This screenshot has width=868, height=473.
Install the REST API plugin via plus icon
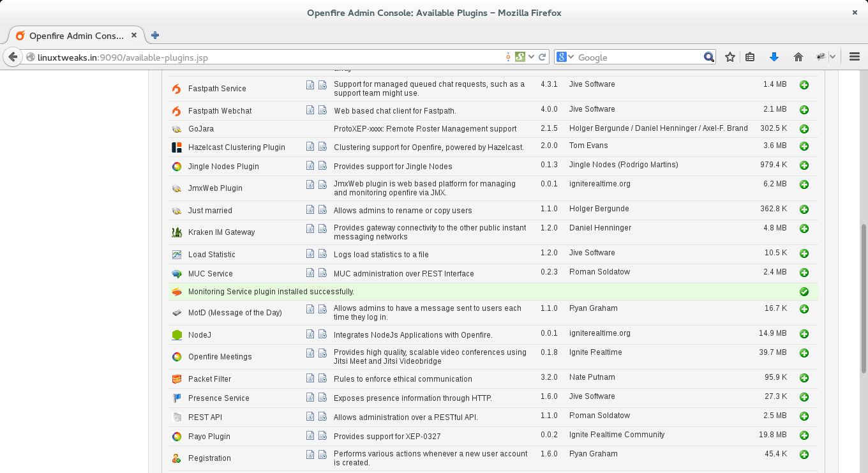coord(804,416)
